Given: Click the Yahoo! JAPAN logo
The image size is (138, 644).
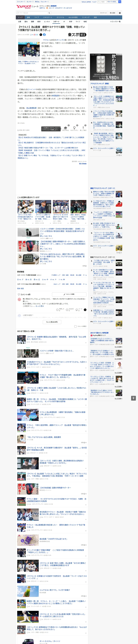Looking at the screenshot, I should (24, 7).
